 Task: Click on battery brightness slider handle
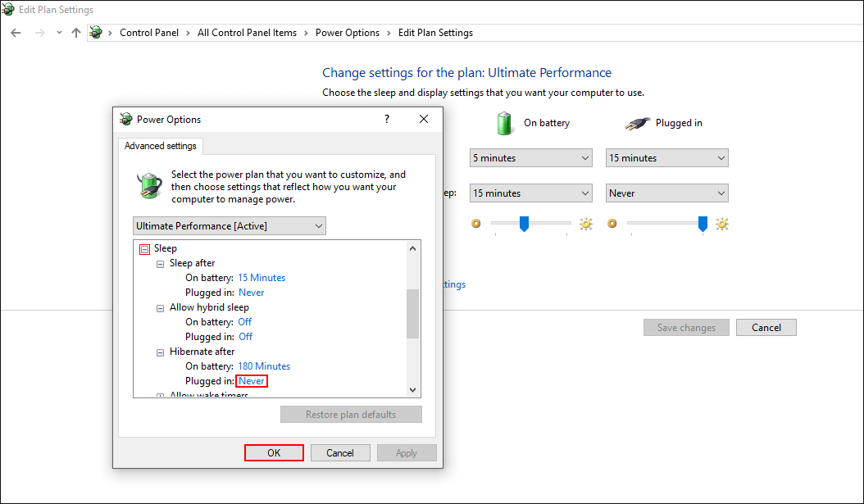point(524,224)
